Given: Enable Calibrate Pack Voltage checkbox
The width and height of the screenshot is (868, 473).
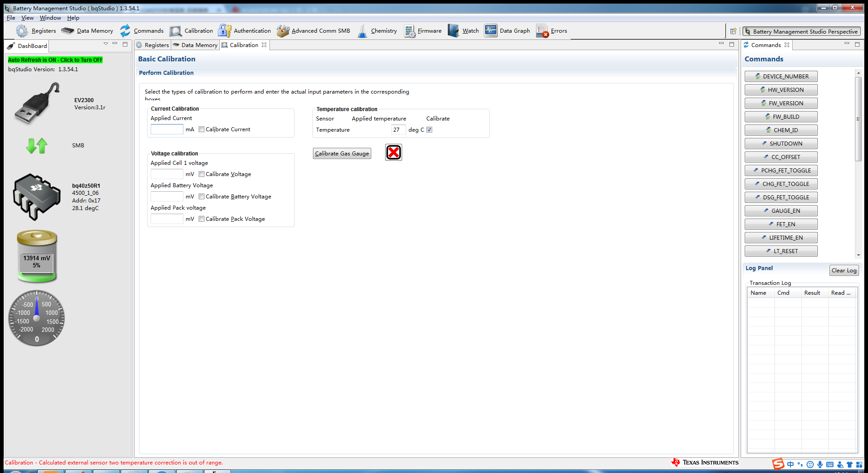Looking at the screenshot, I should [x=202, y=219].
